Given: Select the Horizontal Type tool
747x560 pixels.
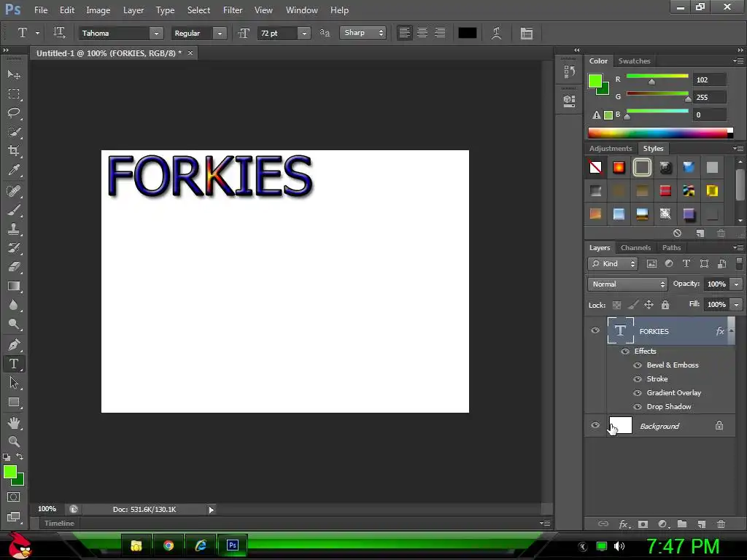Looking at the screenshot, I should click(x=14, y=364).
